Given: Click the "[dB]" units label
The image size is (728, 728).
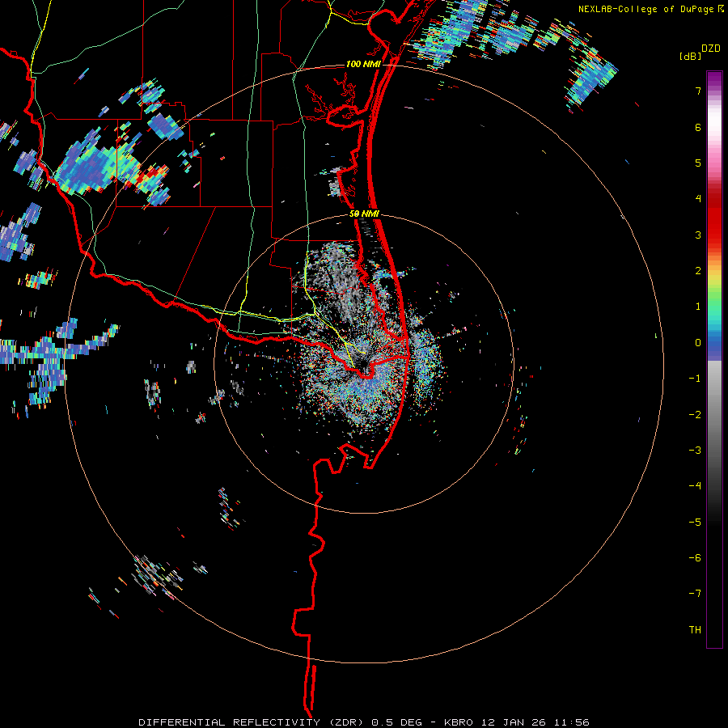Looking at the screenshot, I should pyautogui.click(x=690, y=57).
